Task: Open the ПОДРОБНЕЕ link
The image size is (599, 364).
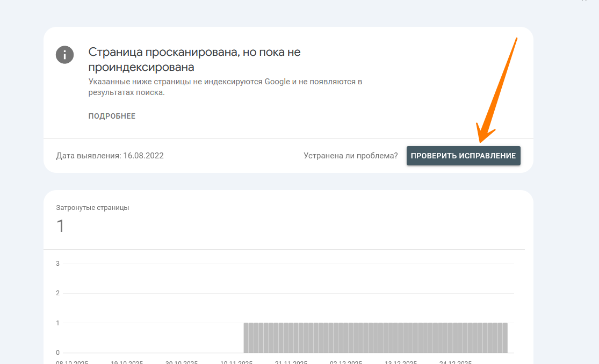Action: (112, 116)
